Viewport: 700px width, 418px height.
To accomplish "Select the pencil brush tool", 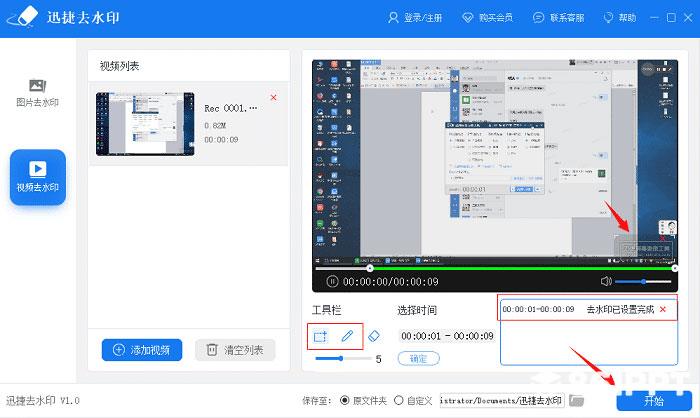I will tap(347, 336).
